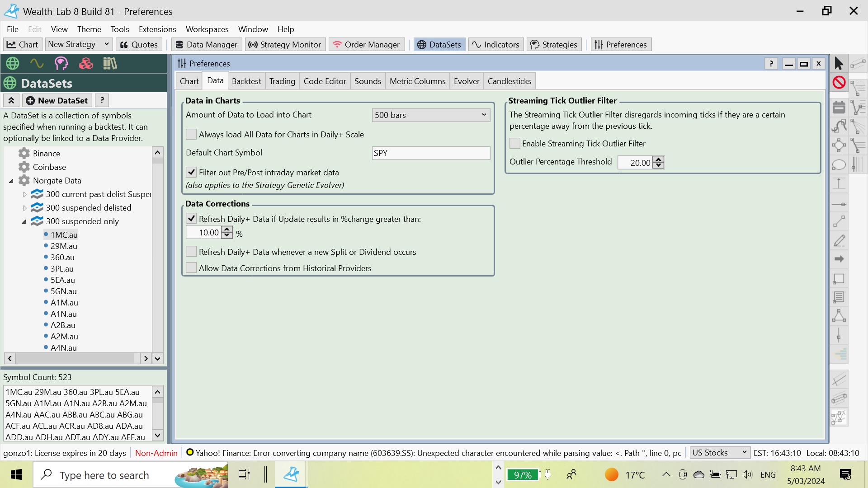Toggle Refresh Daily+ Data if Update checkbox

191,219
